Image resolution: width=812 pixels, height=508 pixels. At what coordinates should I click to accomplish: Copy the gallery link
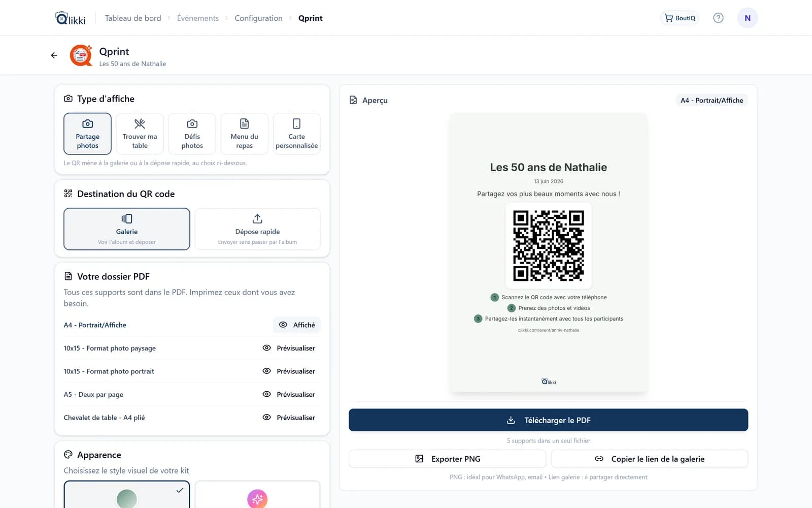pyautogui.click(x=650, y=459)
